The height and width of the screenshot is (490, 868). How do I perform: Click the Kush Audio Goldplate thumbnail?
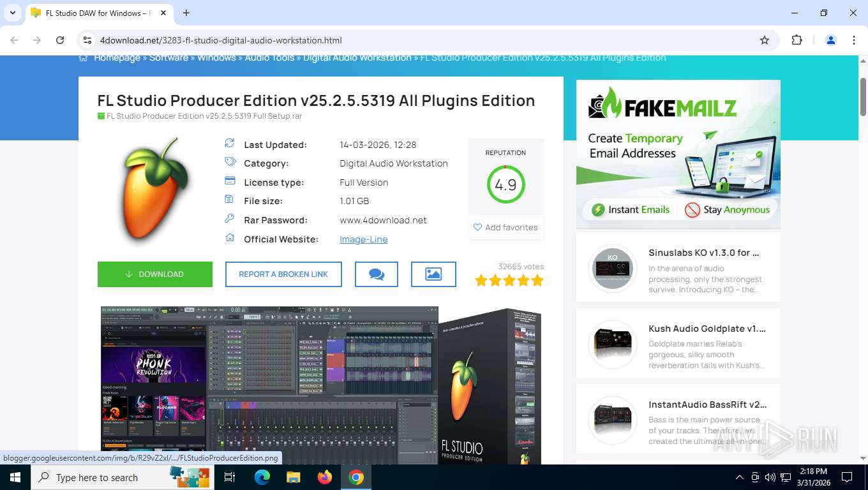(x=613, y=345)
